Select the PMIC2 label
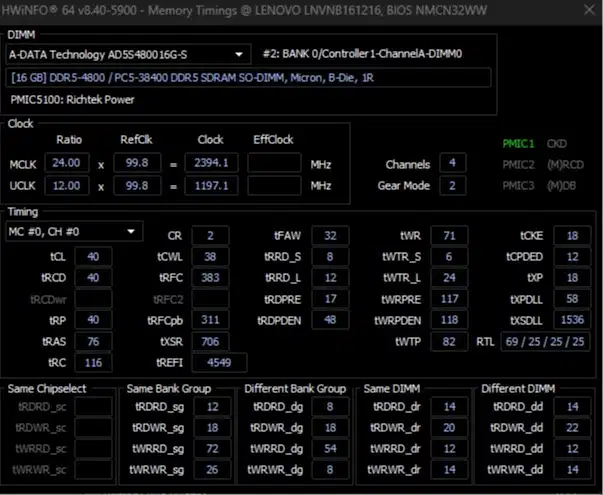Image resolution: width=603 pixels, height=495 pixels. (x=518, y=164)
